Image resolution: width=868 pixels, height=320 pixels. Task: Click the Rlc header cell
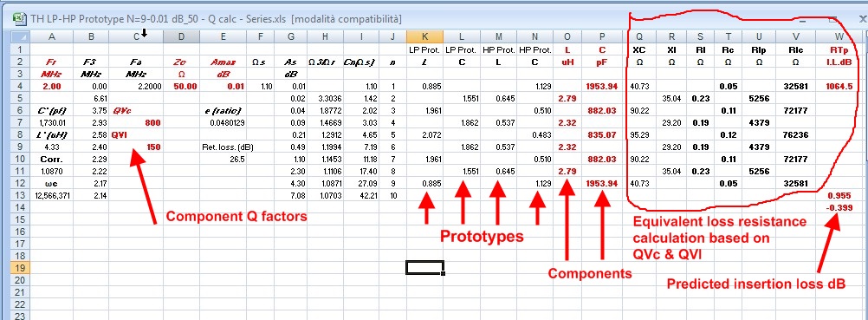(x=795, y=50)
